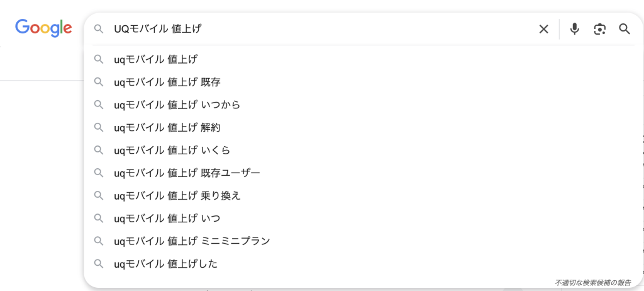Viewport: 644px width, 291px height.
Task: Clear the search box text
Action: pyautogui.click(x=543, y=29)
